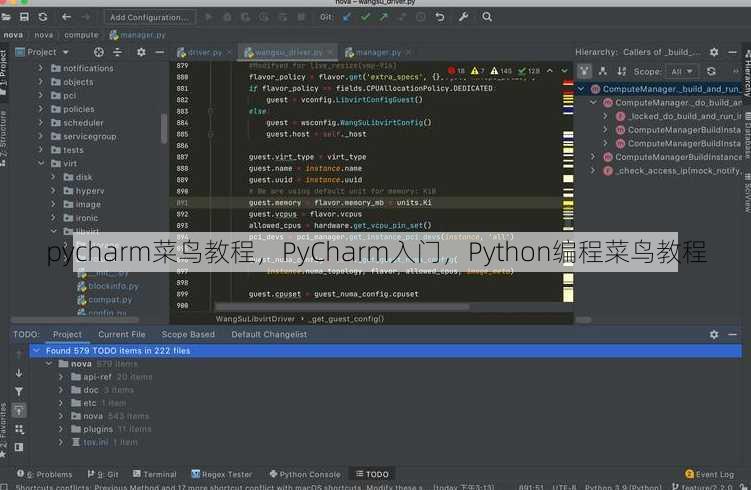
Task: Open settings via the wrench icon
Action: 463,17
